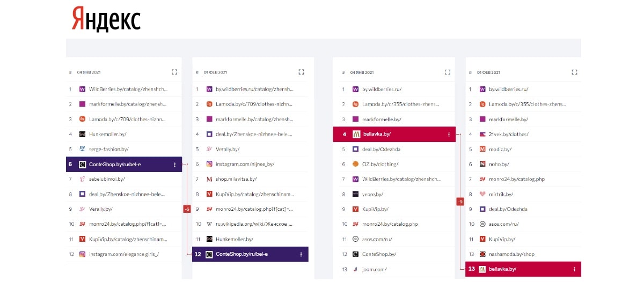Click the noho.by favicon
Viewport: 644px width, 282px height.
click(x=482, y=164)
